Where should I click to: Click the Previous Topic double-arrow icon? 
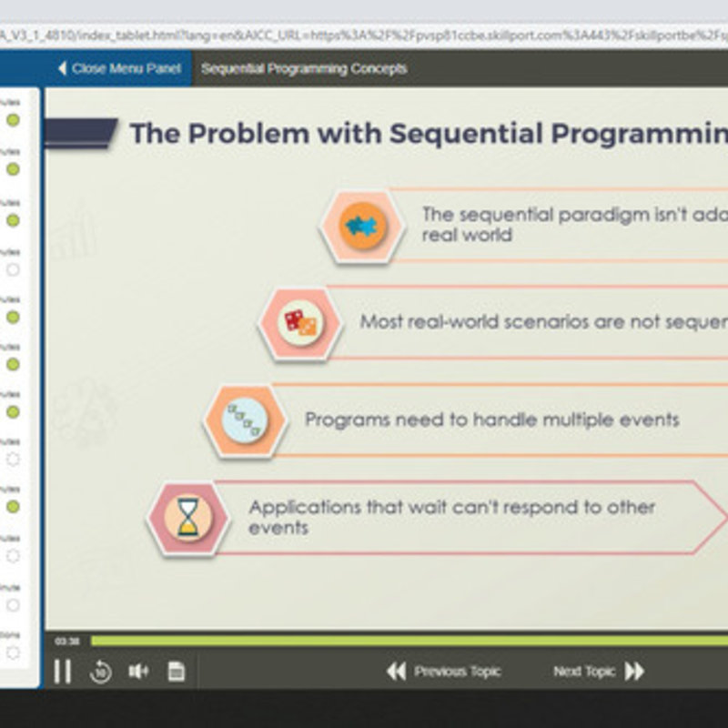pos(396,672)
